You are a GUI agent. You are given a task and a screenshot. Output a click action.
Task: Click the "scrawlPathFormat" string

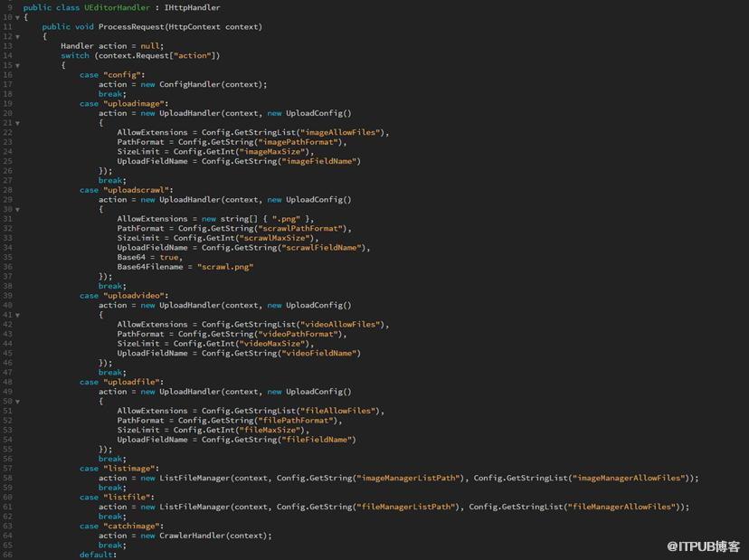tap(302, 228)
